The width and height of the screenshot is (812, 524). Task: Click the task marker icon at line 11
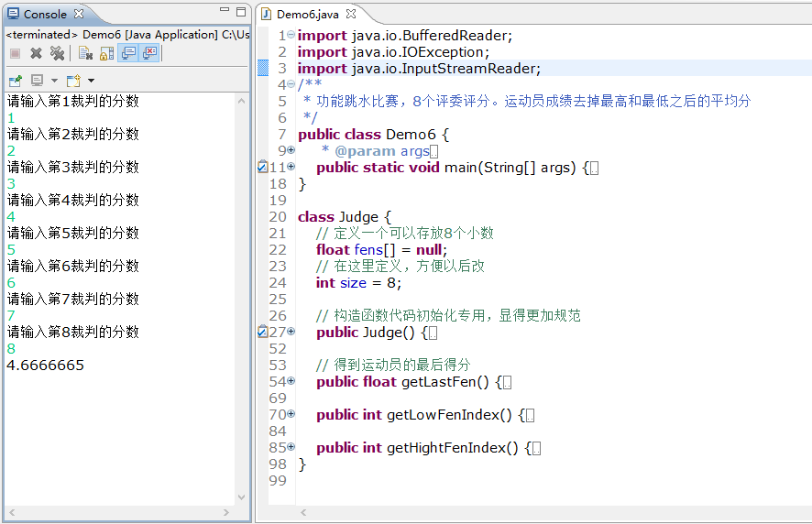(262, 167)
